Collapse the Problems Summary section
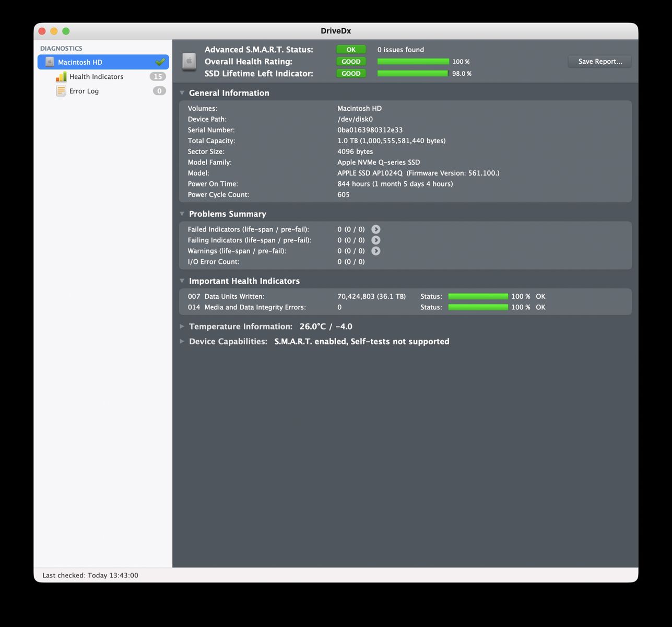Screen dimensions: 672x627 [182, 214]
